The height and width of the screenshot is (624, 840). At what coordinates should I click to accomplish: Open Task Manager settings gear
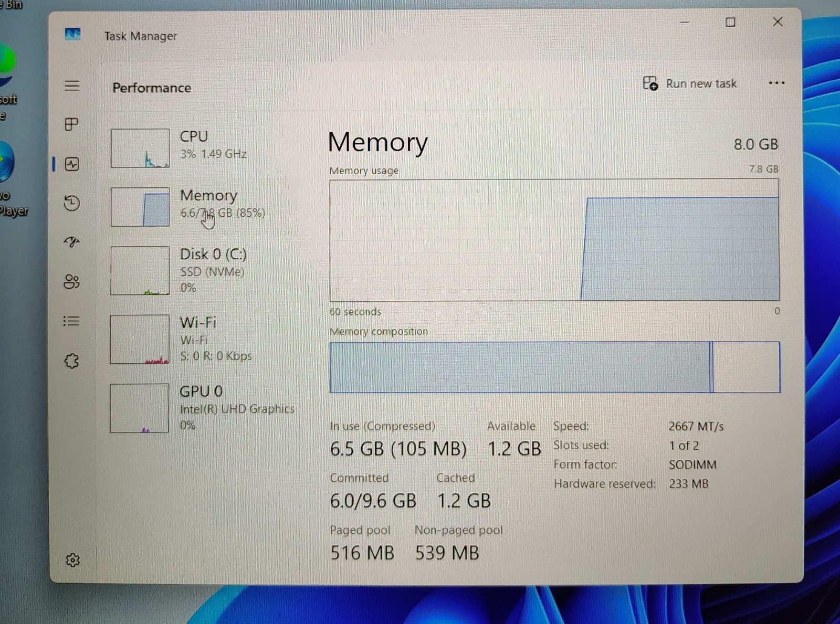tap(73, 560)
